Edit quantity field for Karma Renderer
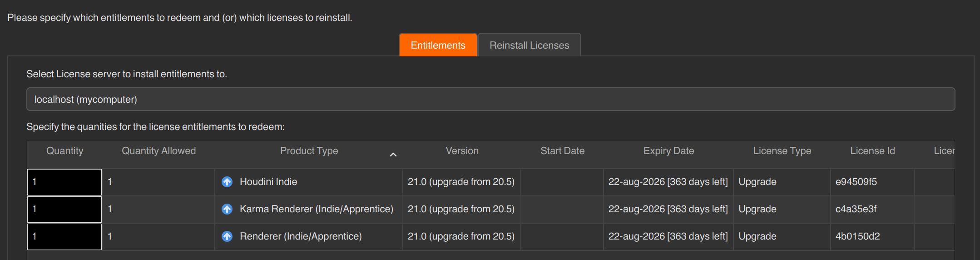 [64, 210]
